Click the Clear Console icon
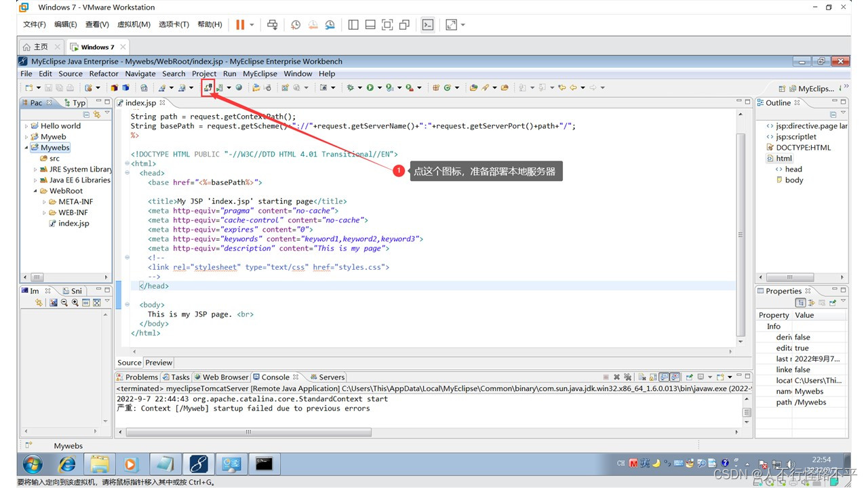This screenshot has height=488, width=868. (642, 377)
